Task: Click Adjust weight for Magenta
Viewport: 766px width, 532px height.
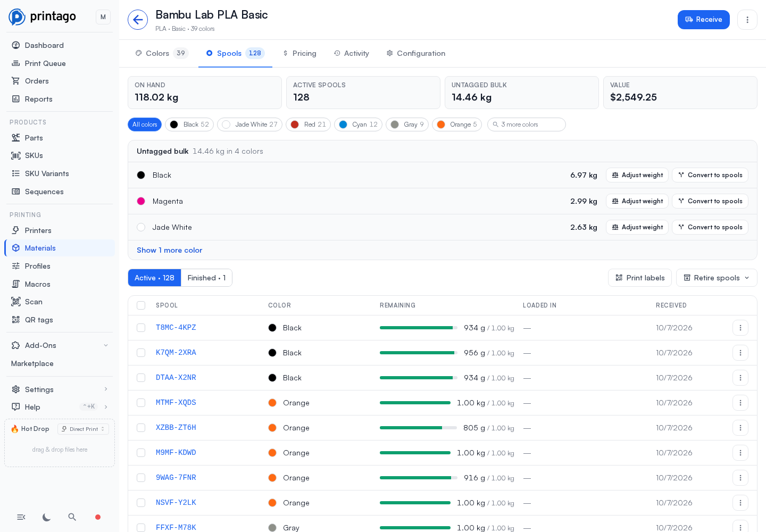Action: point(637,201)
